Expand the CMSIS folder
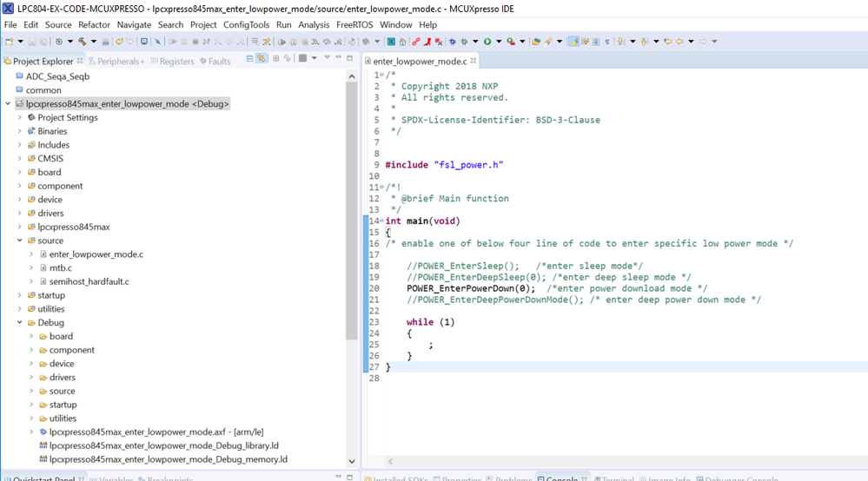 [x=19, y=158]
